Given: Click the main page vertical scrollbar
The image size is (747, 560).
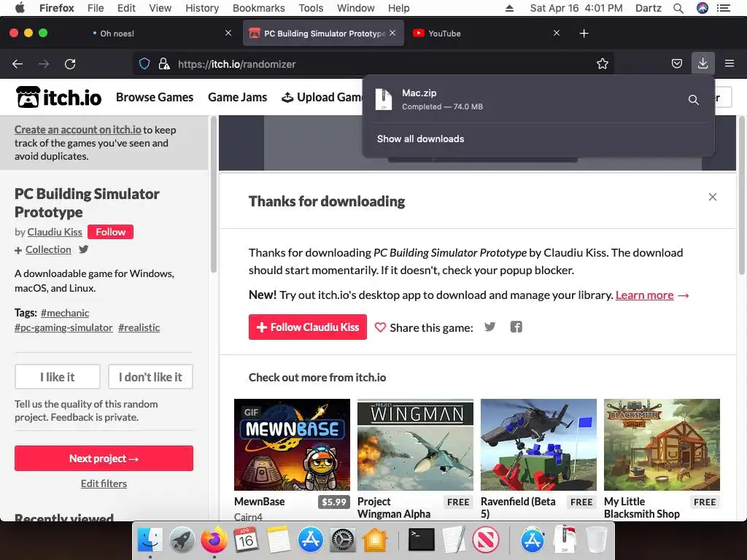Looking at the screenshot, I should coord(741,195).
